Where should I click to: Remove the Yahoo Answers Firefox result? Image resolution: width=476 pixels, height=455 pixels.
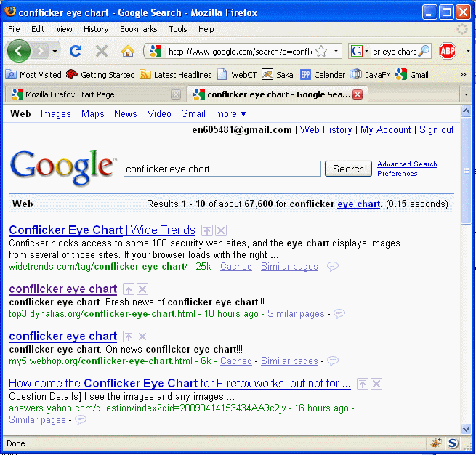(376, 384)
